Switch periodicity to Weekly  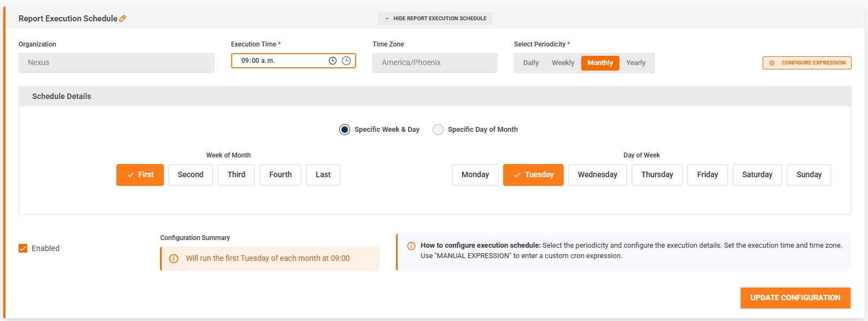[x=563, y=63]
